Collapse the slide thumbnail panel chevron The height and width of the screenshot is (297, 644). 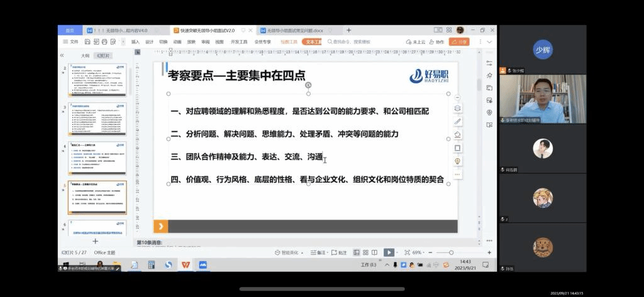pyautogui.click(x=62, y=55)
